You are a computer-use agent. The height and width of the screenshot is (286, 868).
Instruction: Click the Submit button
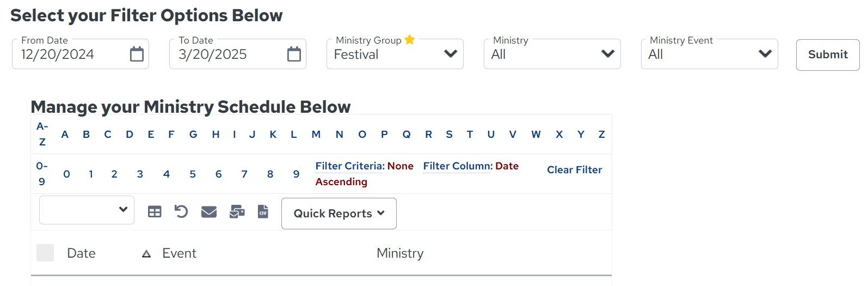(828, 54)
